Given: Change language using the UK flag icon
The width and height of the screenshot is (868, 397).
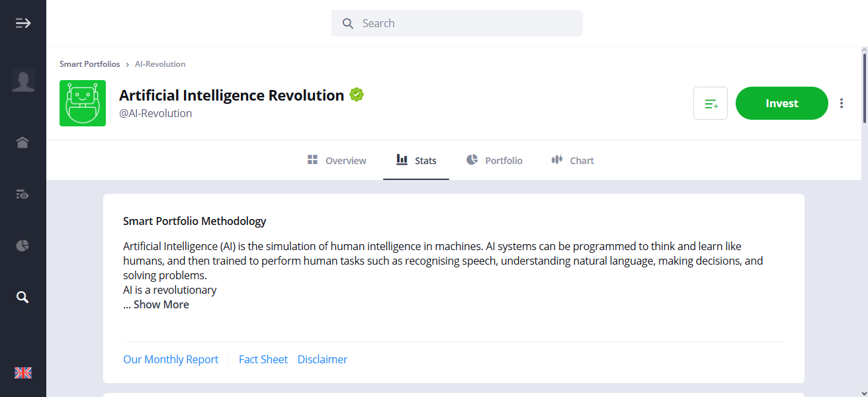Looking at the screenshot, I should click(x=23, y=373).
